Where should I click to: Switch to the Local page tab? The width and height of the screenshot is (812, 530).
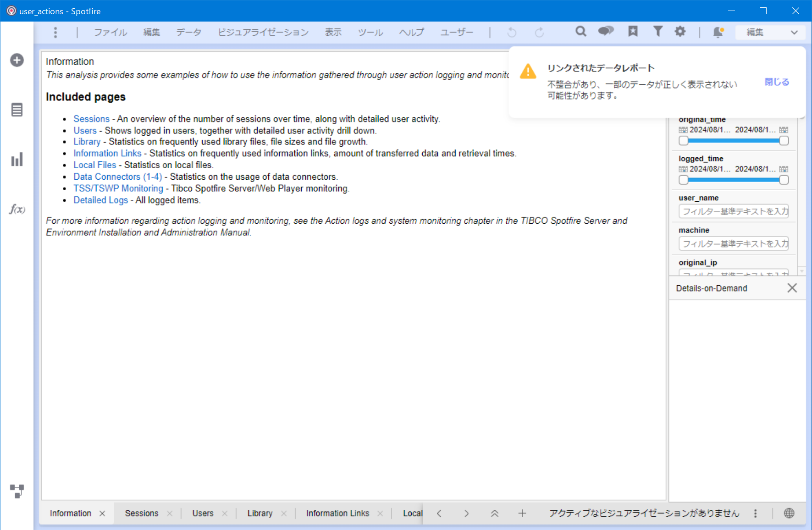coord(412,513)
